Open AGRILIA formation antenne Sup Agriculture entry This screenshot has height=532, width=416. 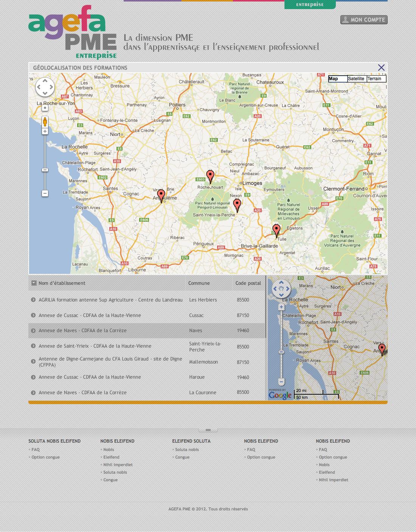110,300
